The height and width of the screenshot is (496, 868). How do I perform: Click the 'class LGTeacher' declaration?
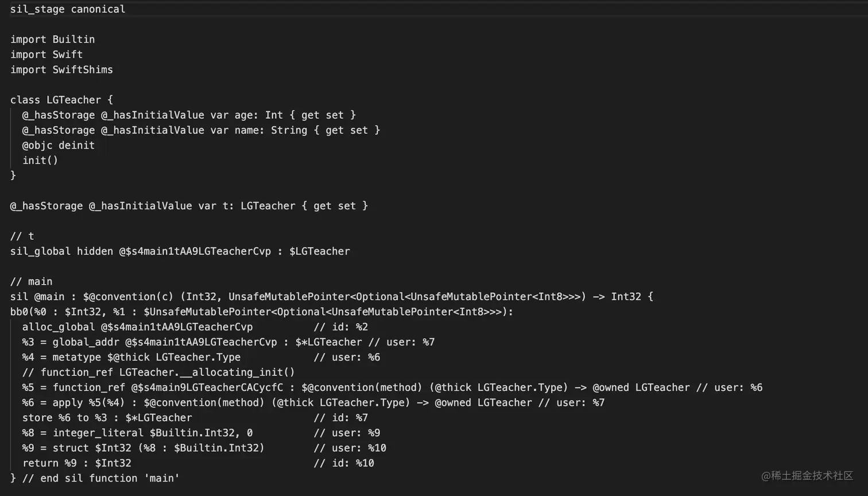tap(61, 100)
